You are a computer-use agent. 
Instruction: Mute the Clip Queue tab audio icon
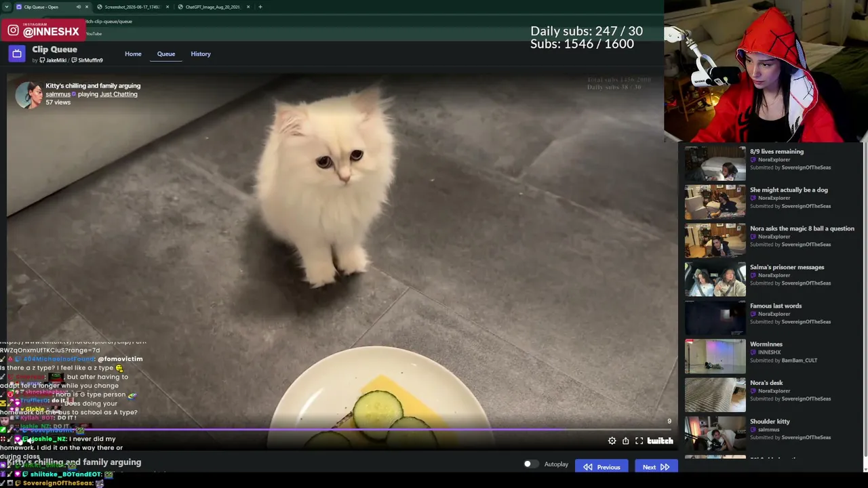click(78, 7)
